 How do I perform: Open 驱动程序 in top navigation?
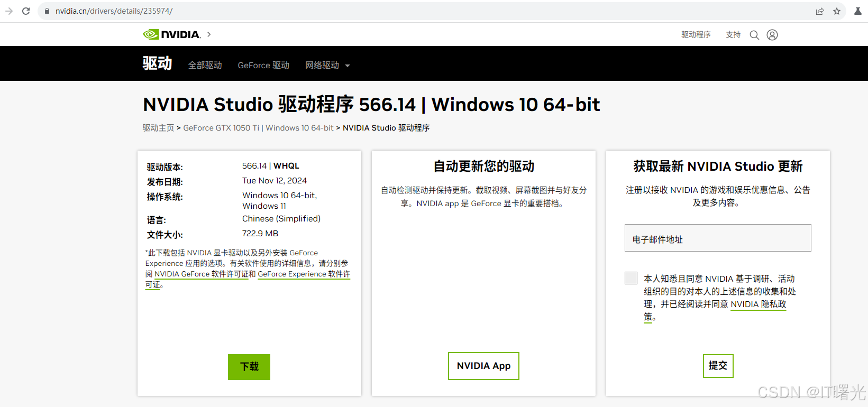[696, 34]
